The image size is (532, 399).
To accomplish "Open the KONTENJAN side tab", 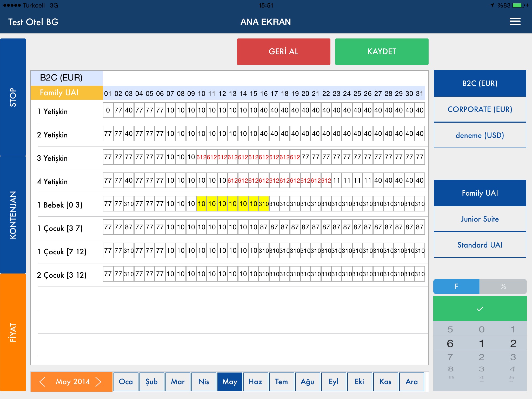I will click(x=13, y=215).
